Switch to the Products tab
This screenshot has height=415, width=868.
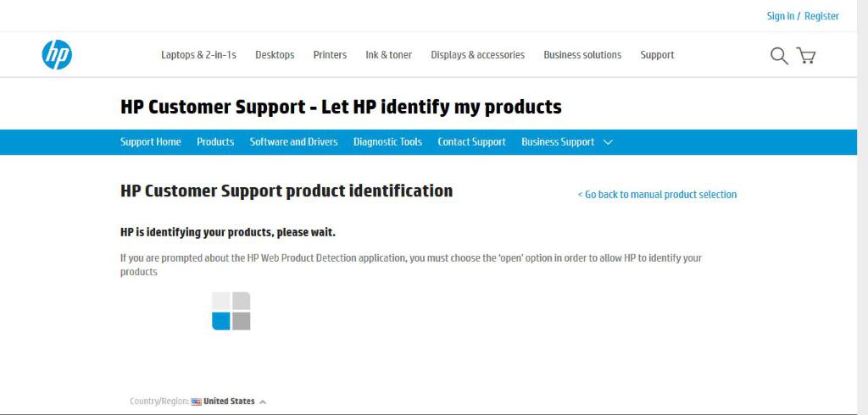[x=215, y=142]
